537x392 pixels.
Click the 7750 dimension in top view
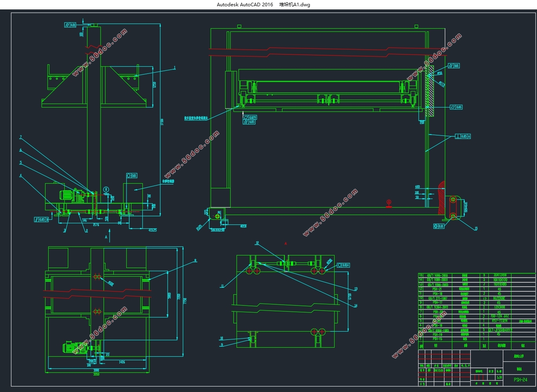(x=185, y=301)
